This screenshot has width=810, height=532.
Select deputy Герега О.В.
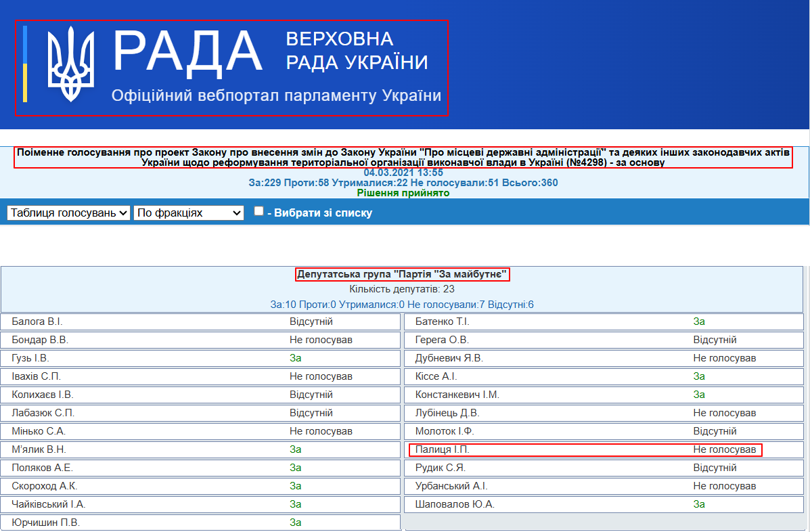pos(442,340)
